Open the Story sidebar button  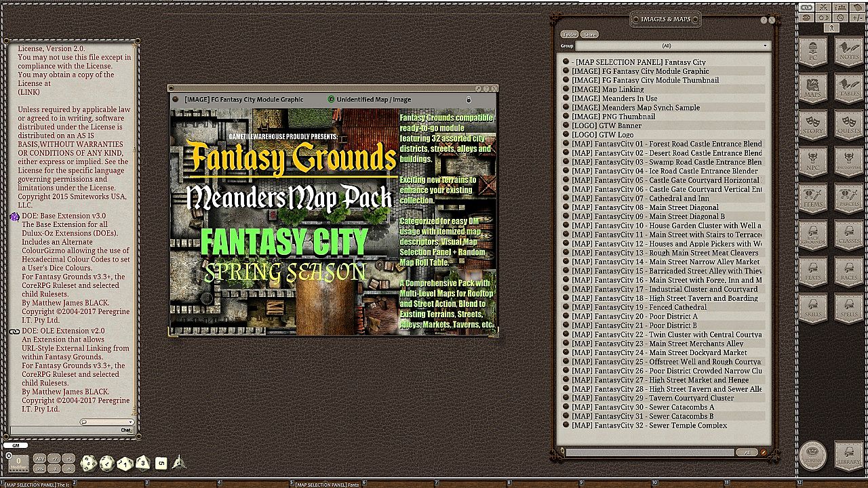click(x=812, y=125)
